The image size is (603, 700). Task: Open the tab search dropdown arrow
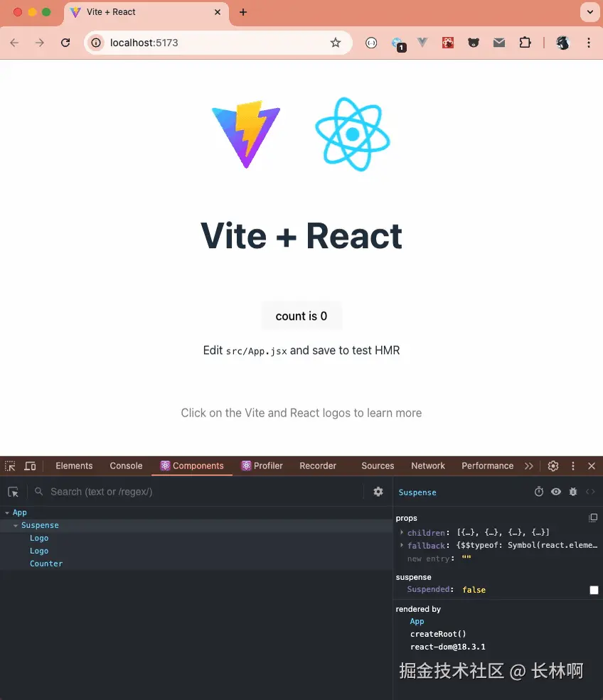click(x=590, y=12)
